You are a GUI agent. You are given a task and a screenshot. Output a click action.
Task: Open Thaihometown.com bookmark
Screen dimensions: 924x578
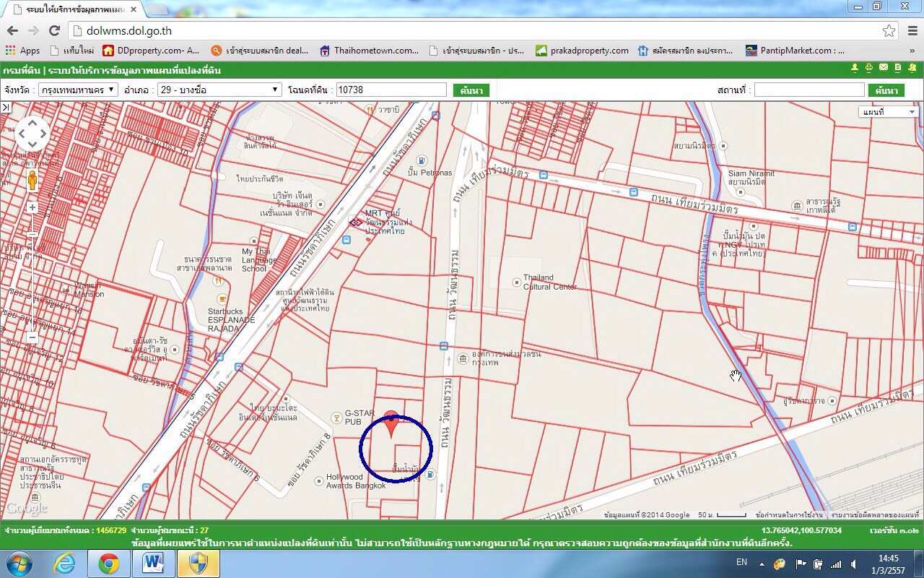(x=369, y=51)
